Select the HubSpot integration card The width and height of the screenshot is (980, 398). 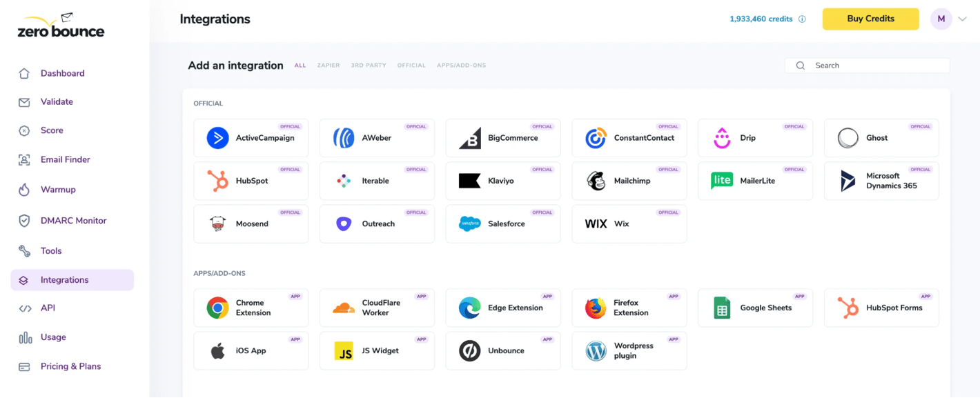[251, 181]
